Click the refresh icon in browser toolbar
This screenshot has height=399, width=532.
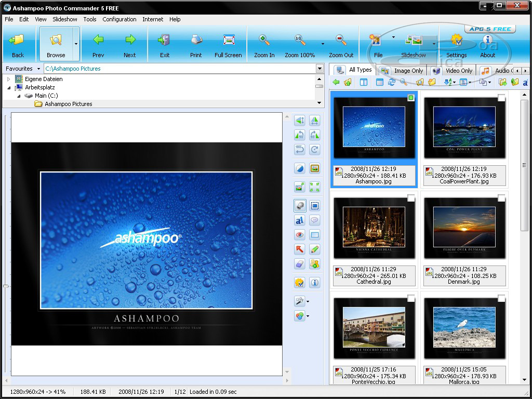pyautogui.click(x=392, y=82)
